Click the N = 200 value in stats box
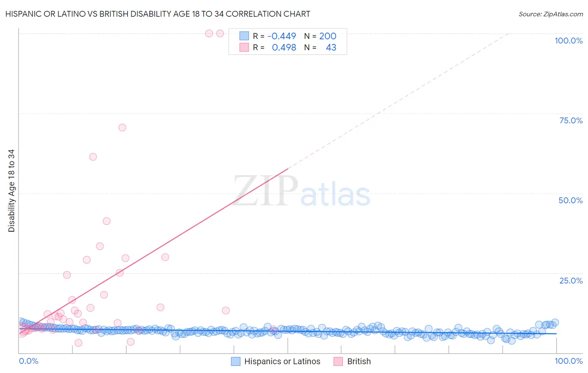 (x=320, y=36)
